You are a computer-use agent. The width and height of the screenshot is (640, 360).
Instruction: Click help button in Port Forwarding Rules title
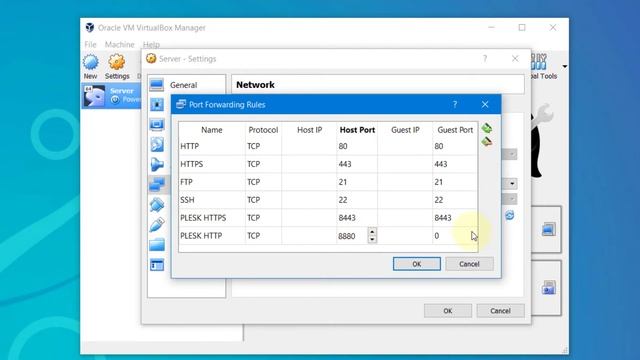point(455,104)
